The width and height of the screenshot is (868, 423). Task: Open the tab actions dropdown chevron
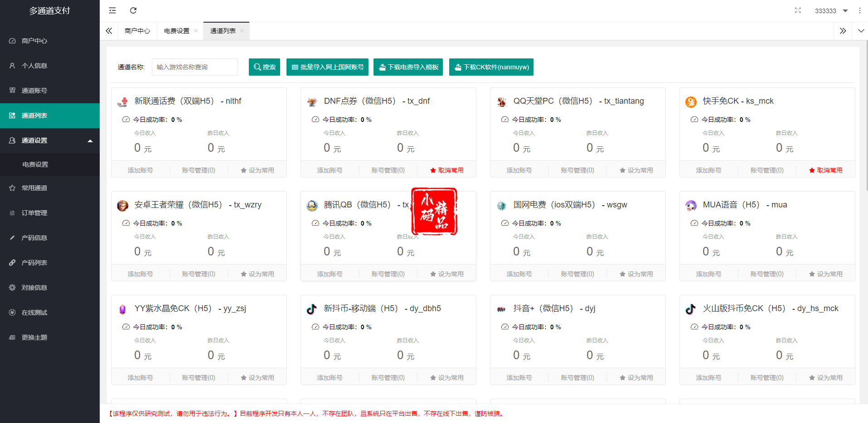[x=861, y=31]
